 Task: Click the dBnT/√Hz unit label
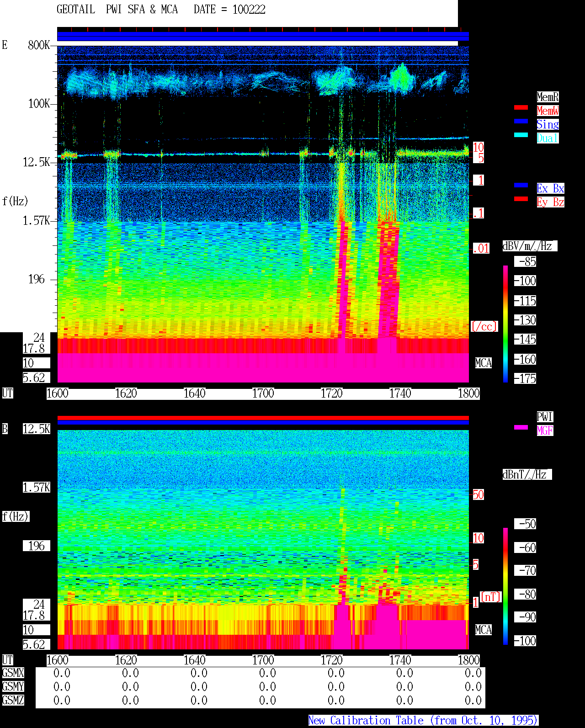[x=527, y=474]
